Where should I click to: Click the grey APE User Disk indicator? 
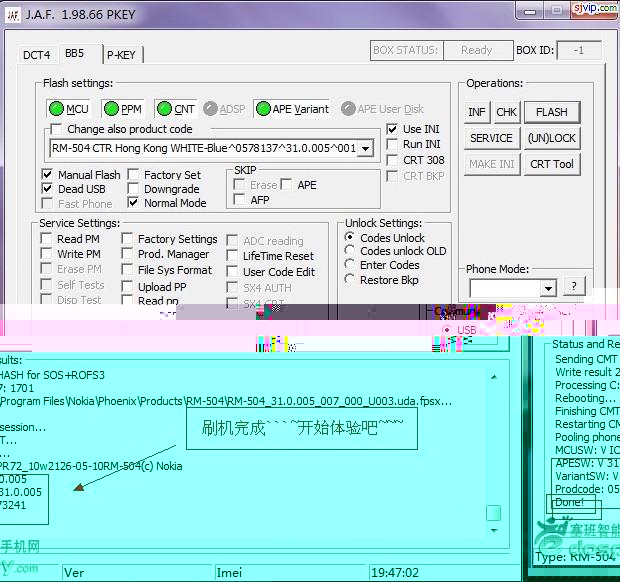(348, 109)
